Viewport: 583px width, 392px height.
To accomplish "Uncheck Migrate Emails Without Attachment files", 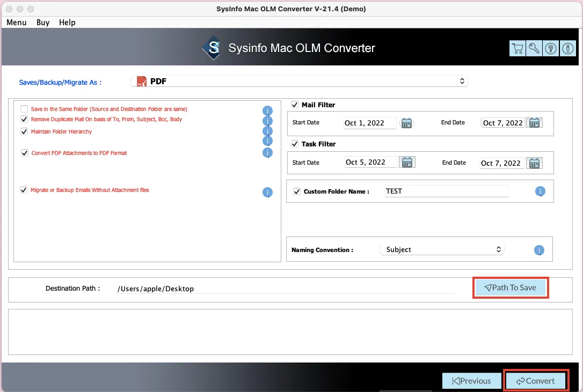I will pos(24,190).
